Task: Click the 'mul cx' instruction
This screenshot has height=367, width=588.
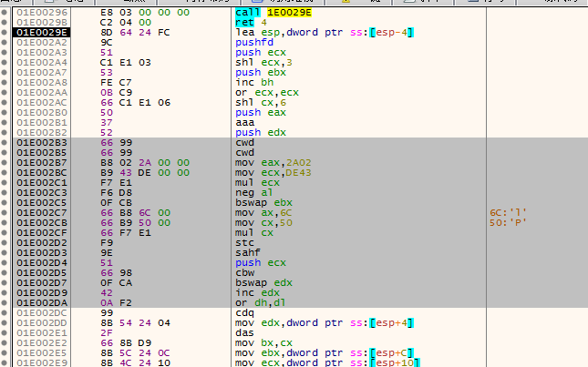Action: coord(254,233)
